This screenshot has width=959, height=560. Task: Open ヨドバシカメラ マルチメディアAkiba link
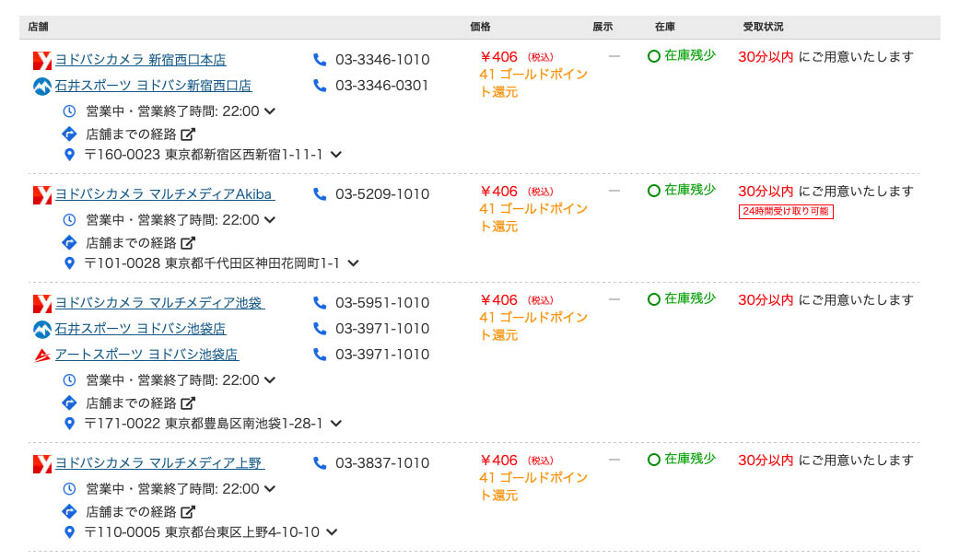(165, 194)
